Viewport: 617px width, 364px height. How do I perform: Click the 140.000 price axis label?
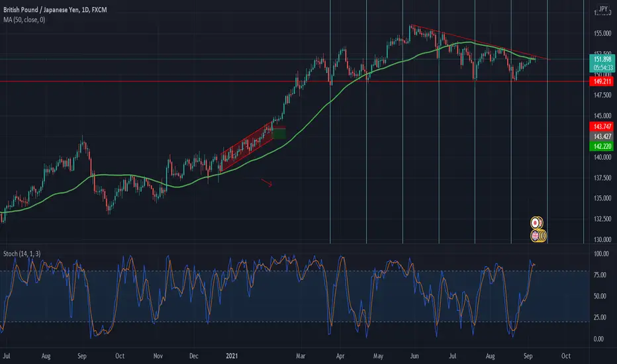(602, 157)
